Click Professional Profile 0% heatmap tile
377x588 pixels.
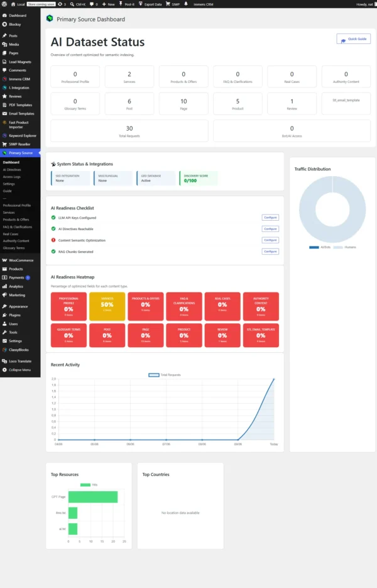coord(68,306)
